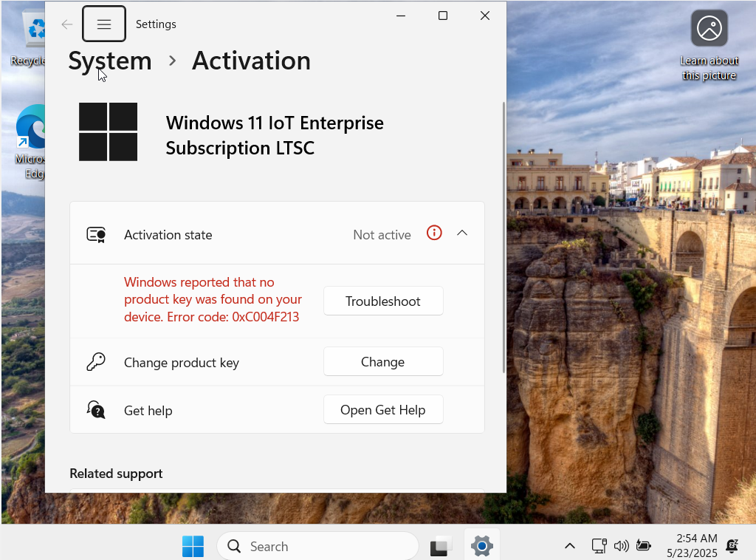Screen dimensions: 756x560
Task: Open the clock and date panel
Action: (691, 546)
